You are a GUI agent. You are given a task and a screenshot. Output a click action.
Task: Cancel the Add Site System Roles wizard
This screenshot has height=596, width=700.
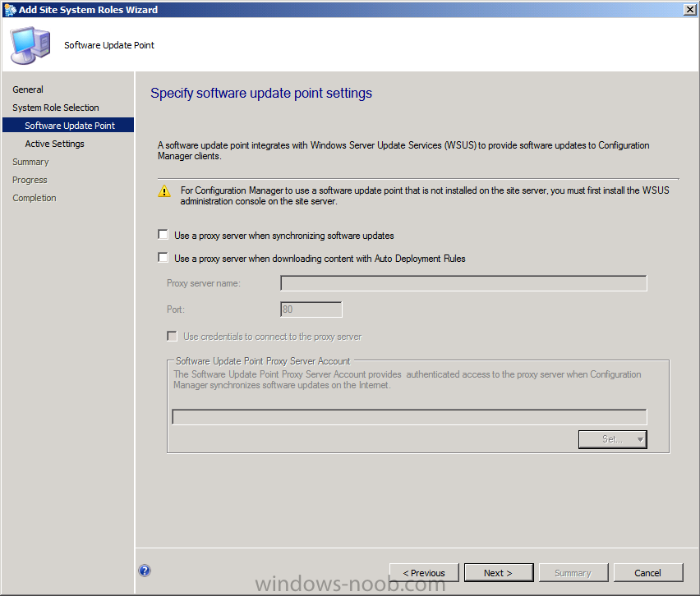[647, 573]
